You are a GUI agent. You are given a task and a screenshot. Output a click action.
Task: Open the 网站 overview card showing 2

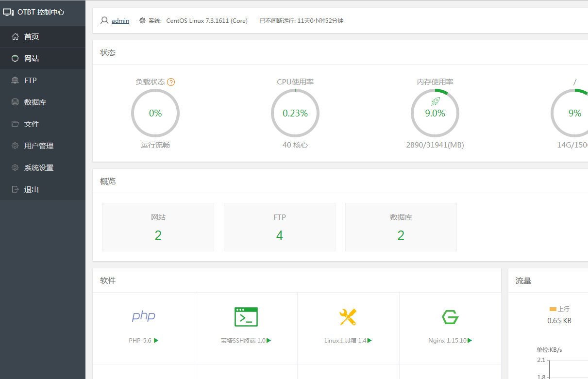pos(158,227)
